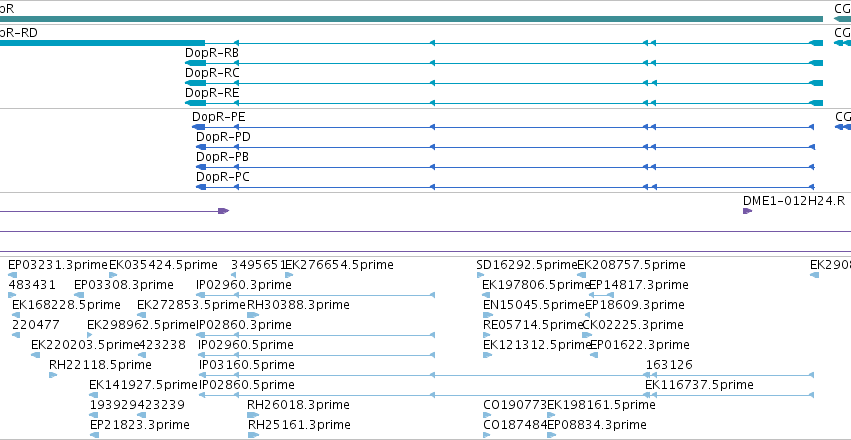Open EST label EP01622.3prime
The height and width of the screenshot is (440, 851).
tap(640, 345)
